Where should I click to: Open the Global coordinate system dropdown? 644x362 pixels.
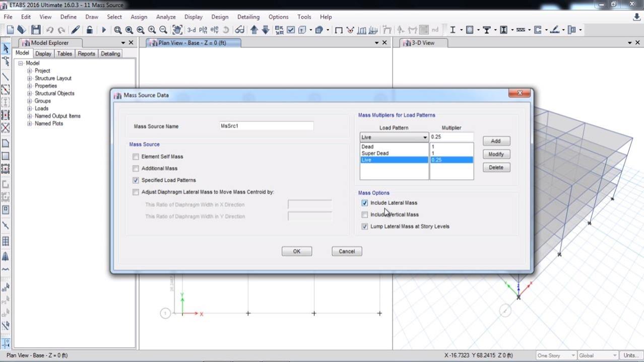[597, 355]
